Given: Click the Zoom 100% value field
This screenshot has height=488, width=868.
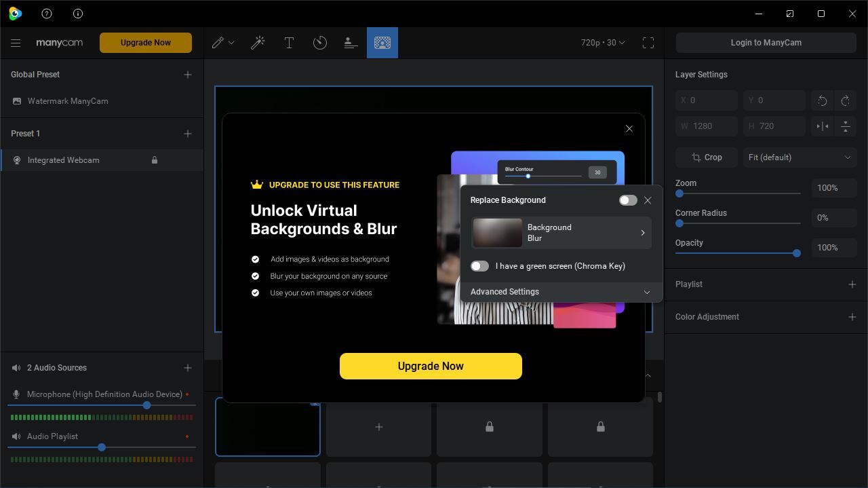Looking at the screenshot, I should pyautogui.click(x=834, y=188).
